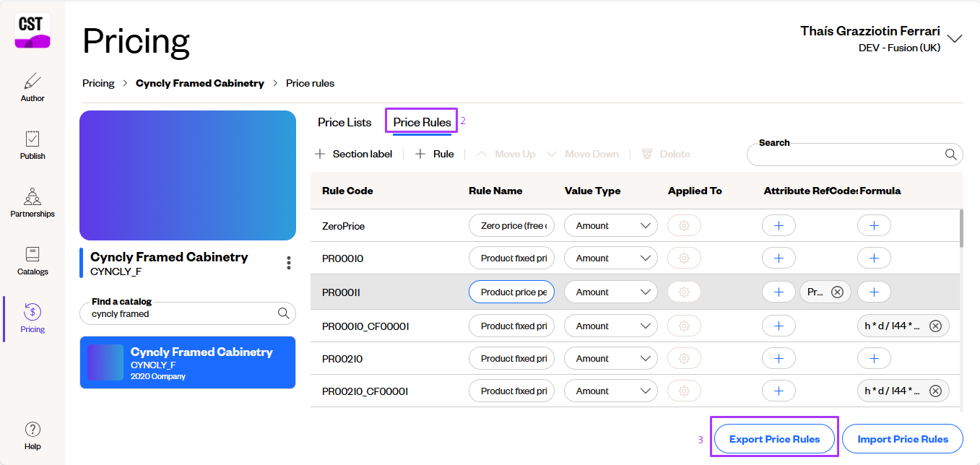Screen dimensions: 980x465
Task: Add formula to ZeroPrice rule
Action: point(874,226)
